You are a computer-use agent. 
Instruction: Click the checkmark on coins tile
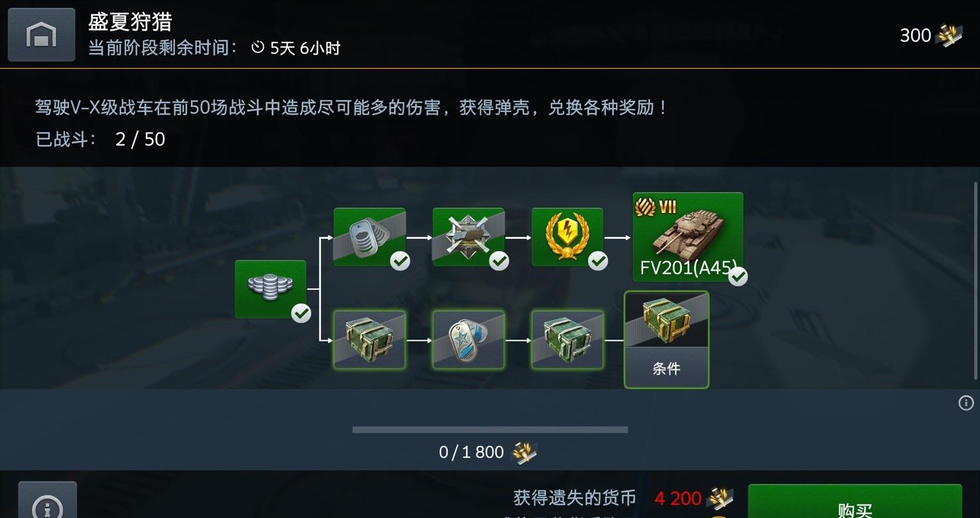(x=301, y=313)
